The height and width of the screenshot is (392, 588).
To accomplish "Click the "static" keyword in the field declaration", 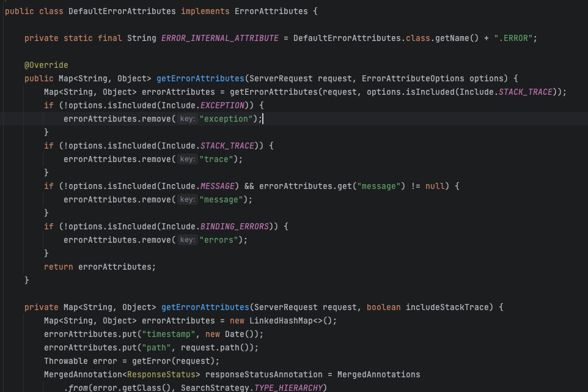I will (78, 39).
